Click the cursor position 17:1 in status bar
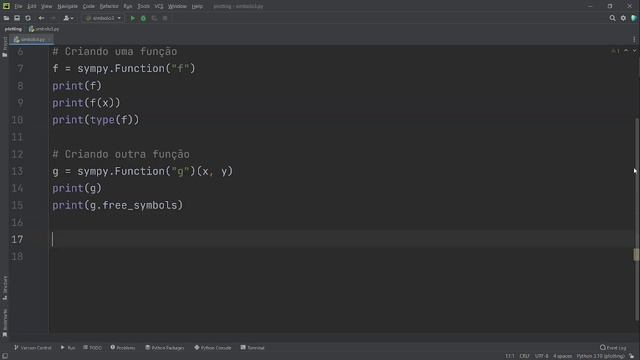The height and width of the screenshot is (360, 640). 510,356
